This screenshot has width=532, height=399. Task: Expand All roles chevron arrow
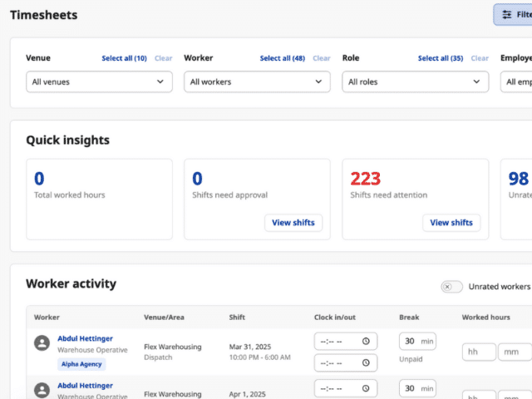(476, 81)
